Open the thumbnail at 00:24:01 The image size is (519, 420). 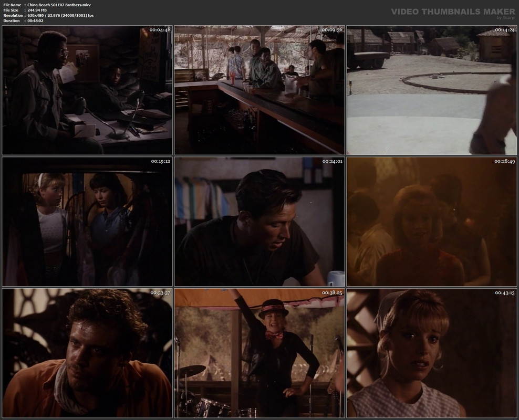tap(259, 222)
